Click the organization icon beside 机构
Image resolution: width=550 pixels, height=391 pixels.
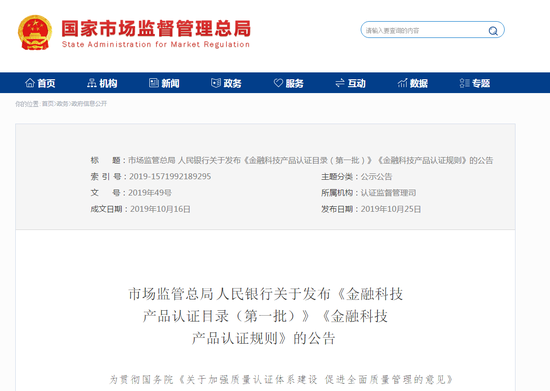92,83
